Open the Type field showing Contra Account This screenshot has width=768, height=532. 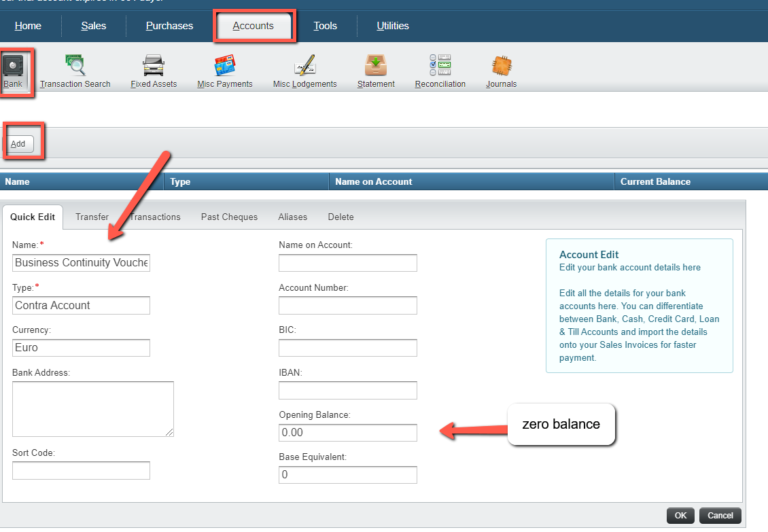[x=81, y=306]
